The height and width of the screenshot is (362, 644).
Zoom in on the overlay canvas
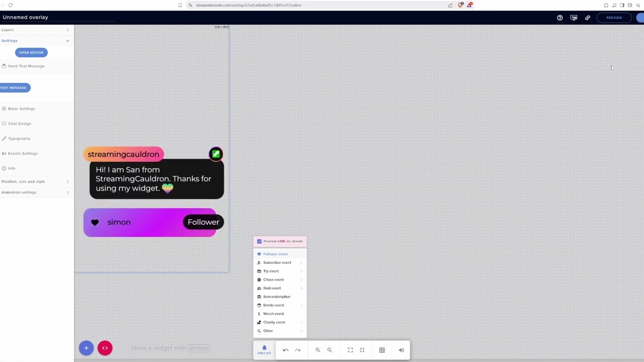click(317, 350)
